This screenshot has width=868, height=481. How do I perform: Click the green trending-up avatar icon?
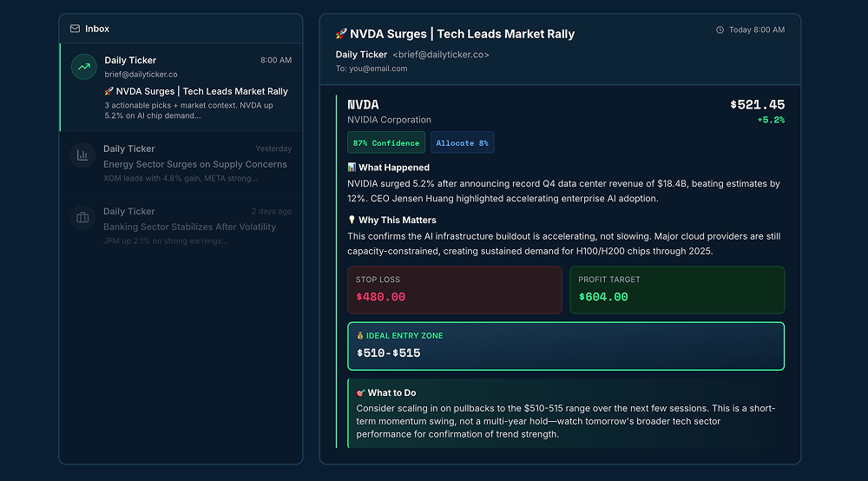point(84,67)
